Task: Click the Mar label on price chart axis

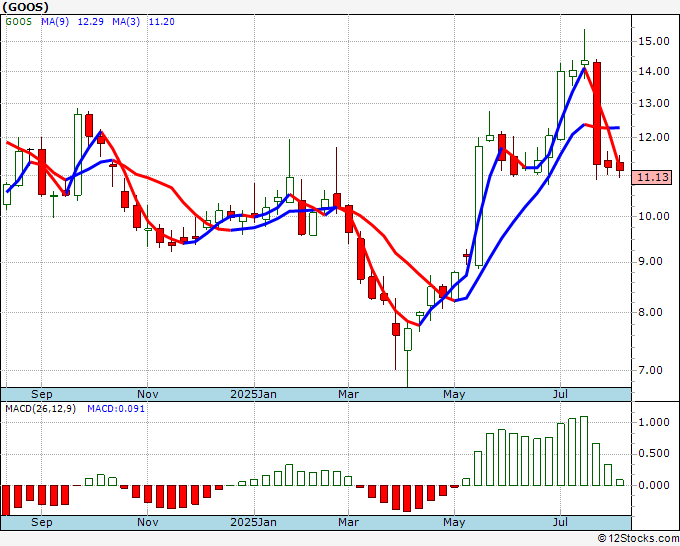Action: point(348,394)
